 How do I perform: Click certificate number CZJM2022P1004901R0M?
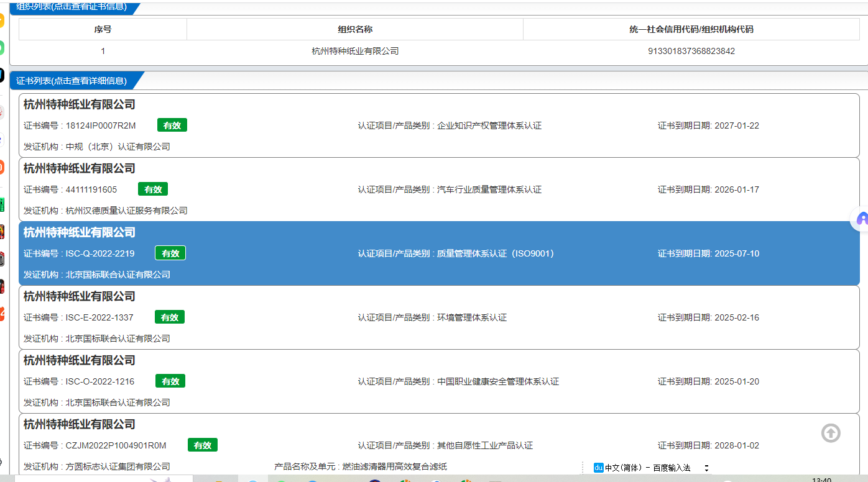[116, 445]
